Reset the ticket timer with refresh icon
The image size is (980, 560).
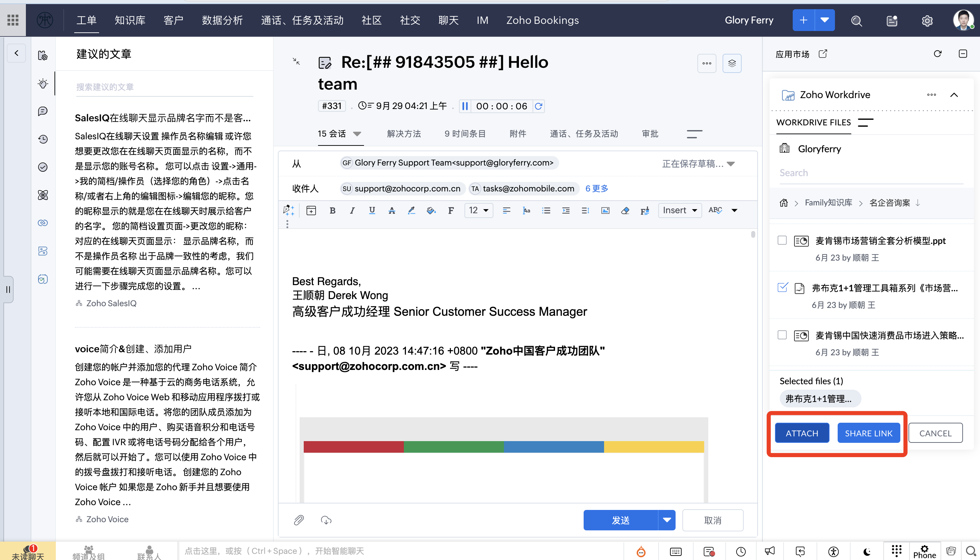[539, 106]
